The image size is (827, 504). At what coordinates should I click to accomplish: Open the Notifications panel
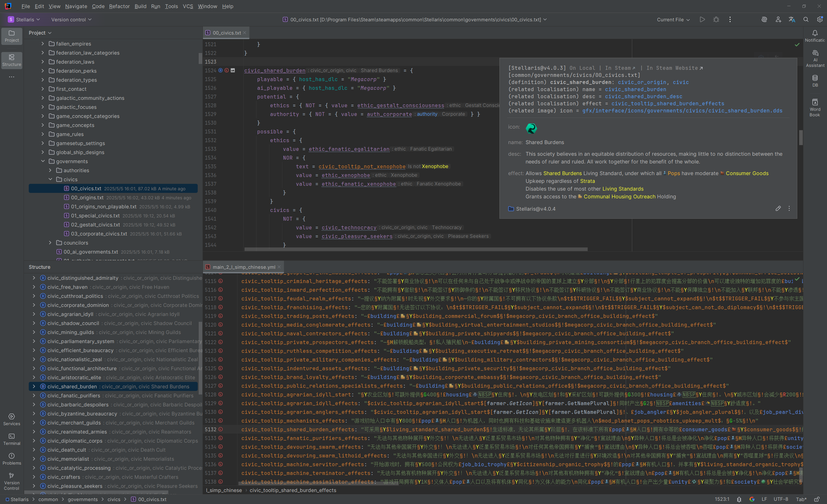point(815,36)
